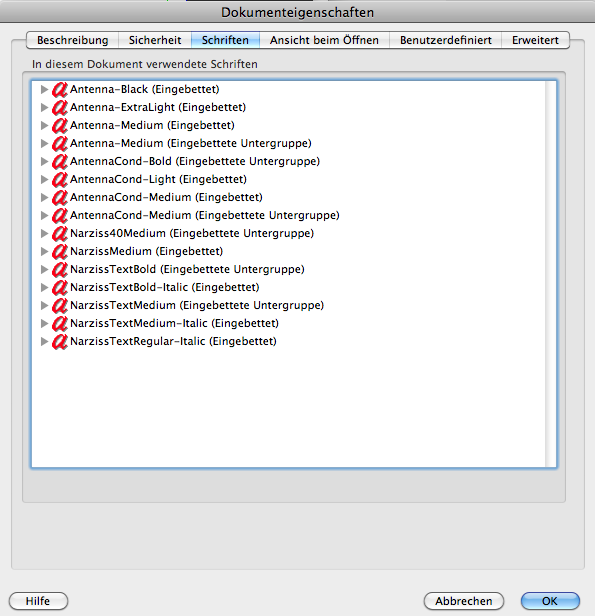
Task: Click the Hilfe button
Action: (x=38, y=601)
